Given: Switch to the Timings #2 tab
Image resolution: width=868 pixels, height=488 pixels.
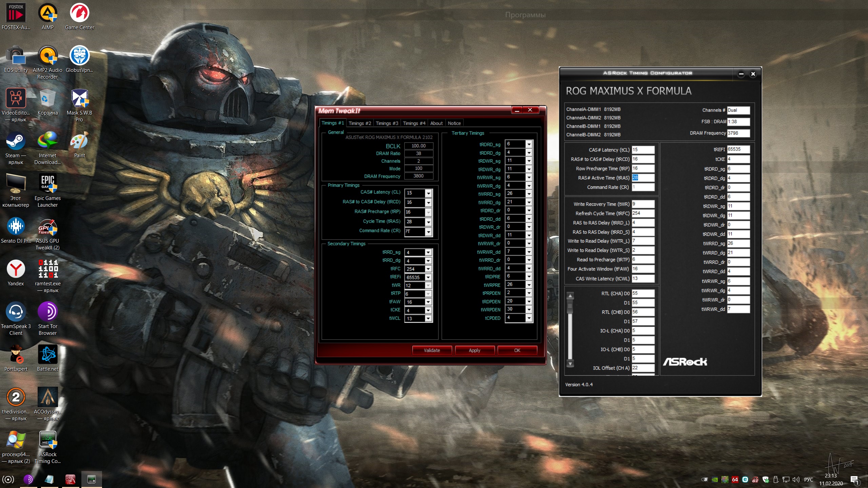Looking at the screenshot, I should point(360,123).
